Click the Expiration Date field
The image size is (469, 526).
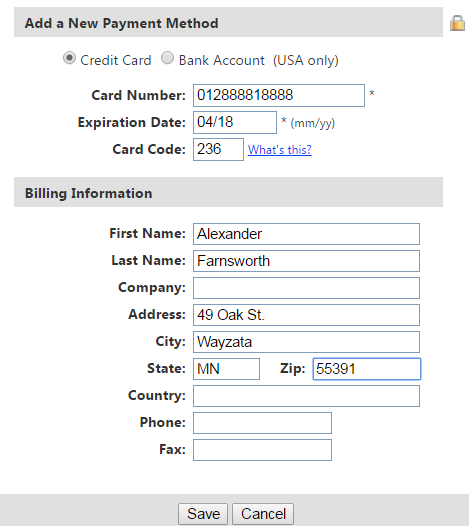point(235,122)
